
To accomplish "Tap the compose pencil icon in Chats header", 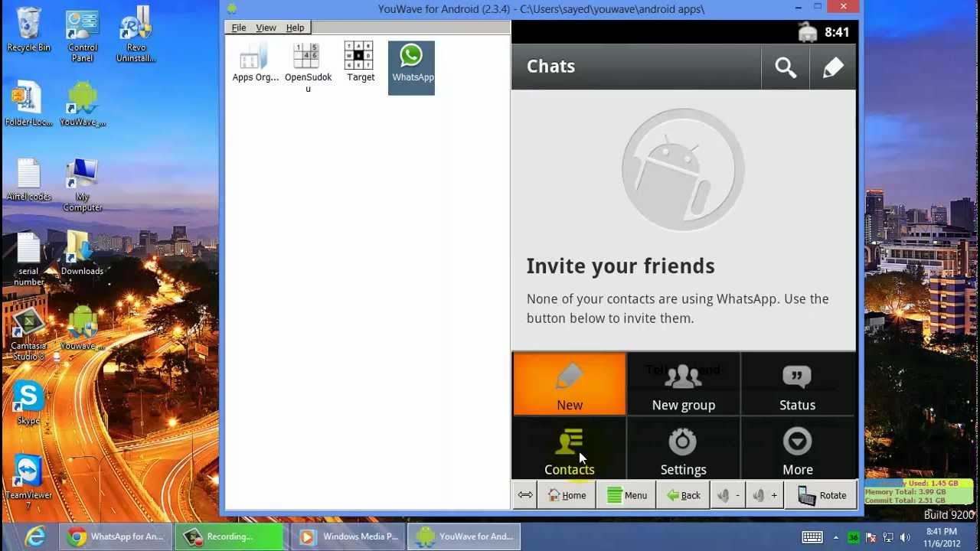I will pos(833,67).
